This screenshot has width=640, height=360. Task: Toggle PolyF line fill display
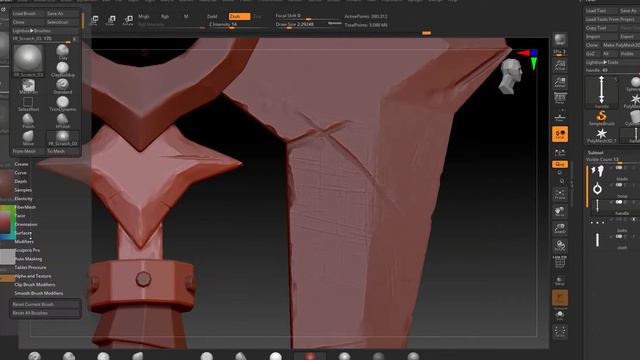560,261
